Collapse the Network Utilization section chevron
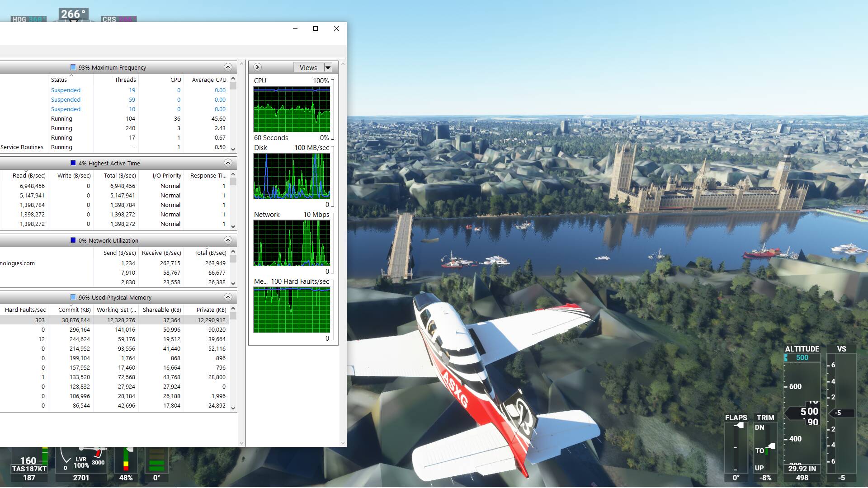This screenshot has width=868, height=488. click(228, 240)
